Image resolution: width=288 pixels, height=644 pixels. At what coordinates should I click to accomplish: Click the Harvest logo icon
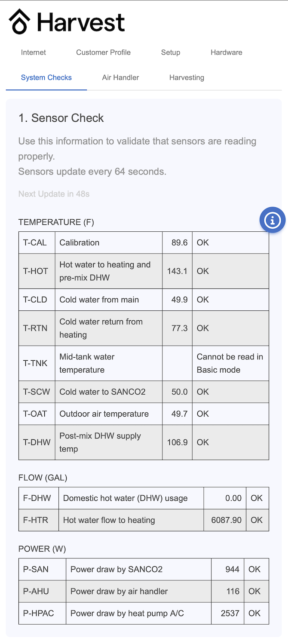(20, 22)
